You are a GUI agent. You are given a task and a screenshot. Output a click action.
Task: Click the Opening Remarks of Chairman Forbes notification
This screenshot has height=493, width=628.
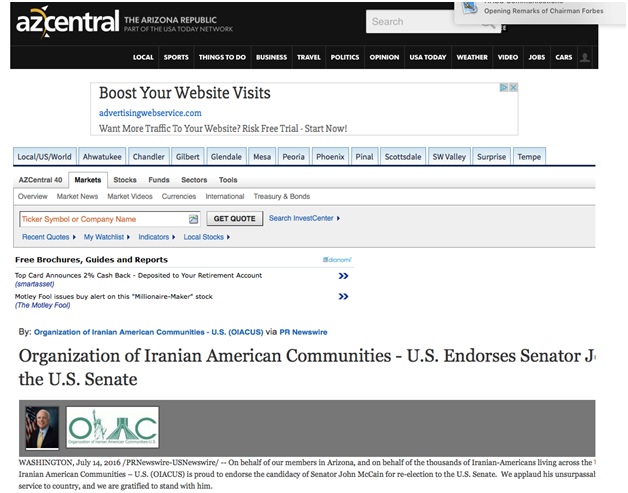tap(541, 11)
